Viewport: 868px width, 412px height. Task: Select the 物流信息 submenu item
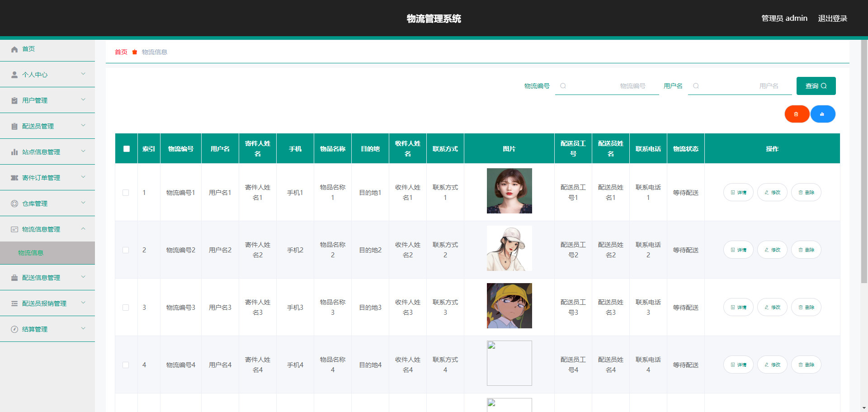pos(31,253)
